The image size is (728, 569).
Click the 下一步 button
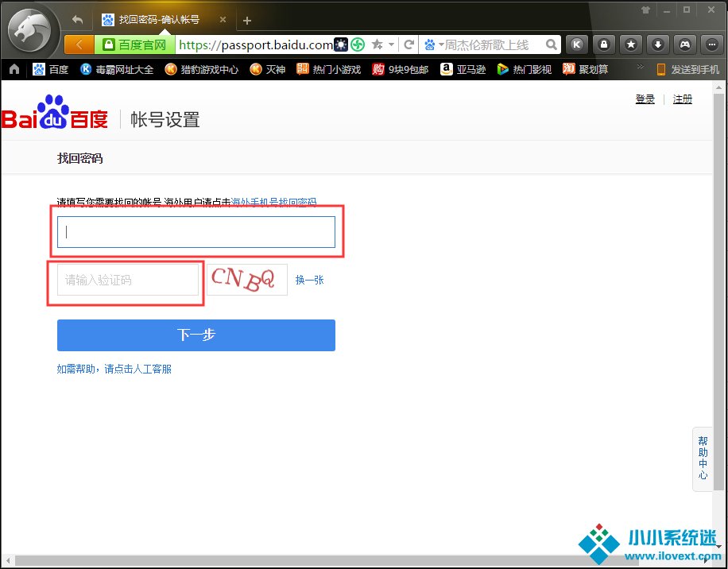click(x=196, y=335)
